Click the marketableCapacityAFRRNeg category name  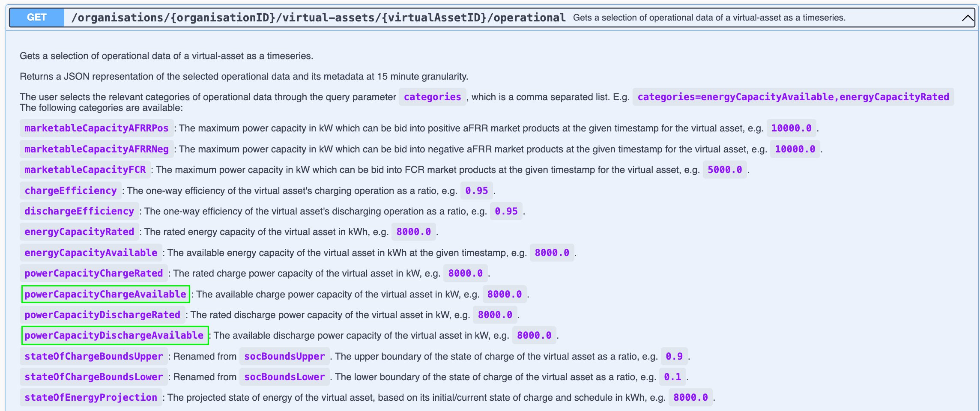coord(96,149)
